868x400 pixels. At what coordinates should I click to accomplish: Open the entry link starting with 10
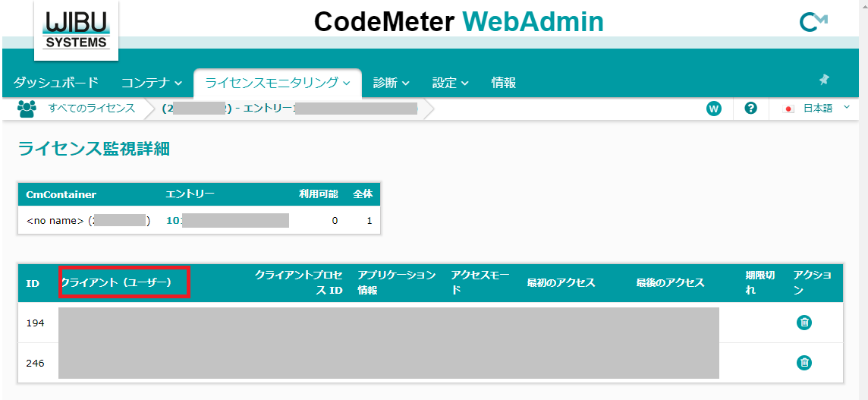coord(228,221)
